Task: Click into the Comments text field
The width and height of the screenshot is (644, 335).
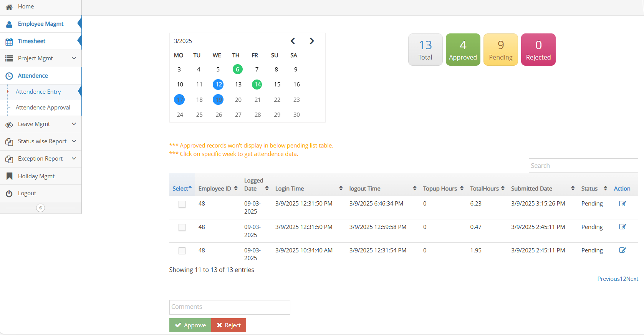Action: (x=230, y=307)
